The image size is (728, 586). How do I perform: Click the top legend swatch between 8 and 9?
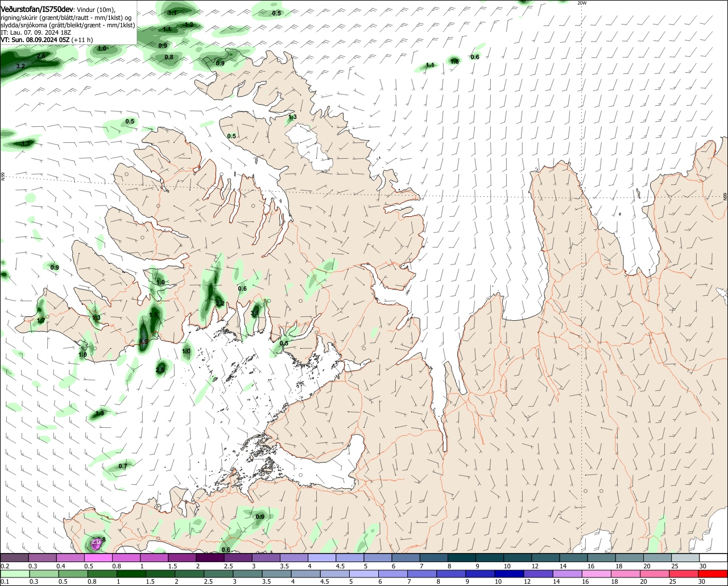[462, 558]
